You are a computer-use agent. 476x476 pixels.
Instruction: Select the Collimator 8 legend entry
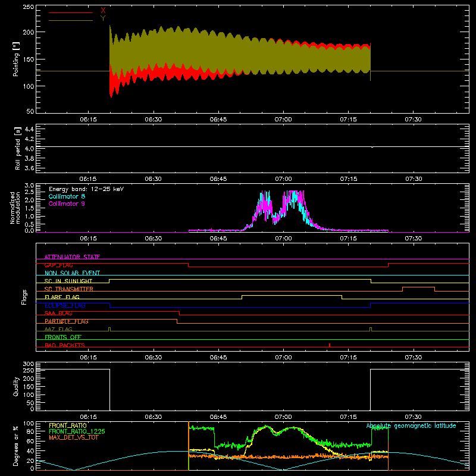(x=67, y=196)
